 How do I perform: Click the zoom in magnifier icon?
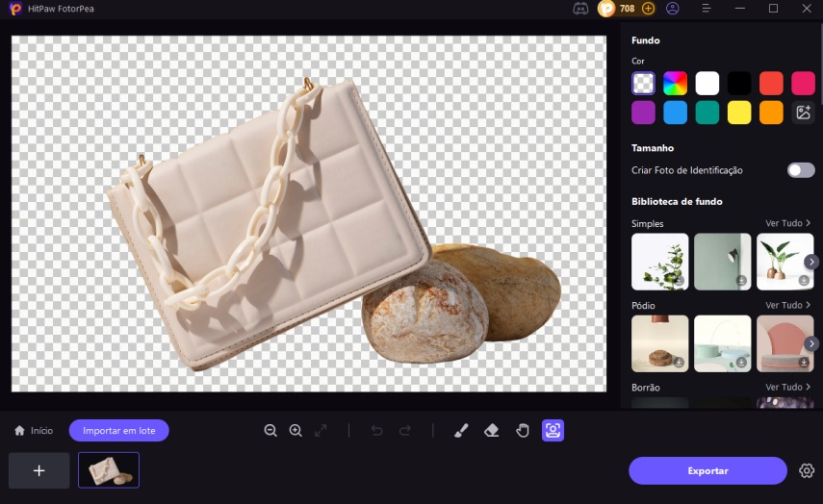(296, 431)
